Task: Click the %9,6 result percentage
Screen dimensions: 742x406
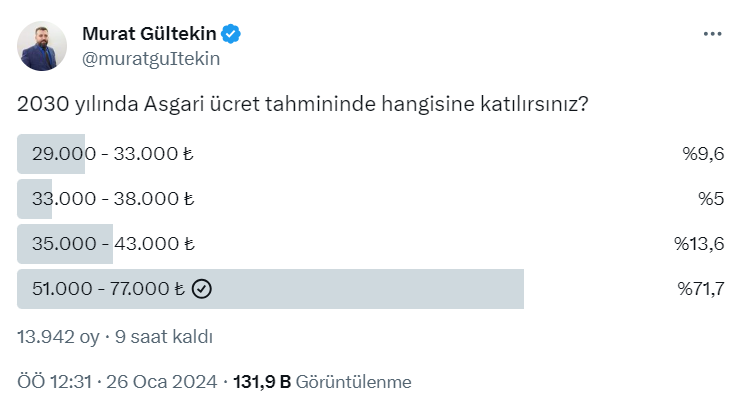Action: point(703,154)
